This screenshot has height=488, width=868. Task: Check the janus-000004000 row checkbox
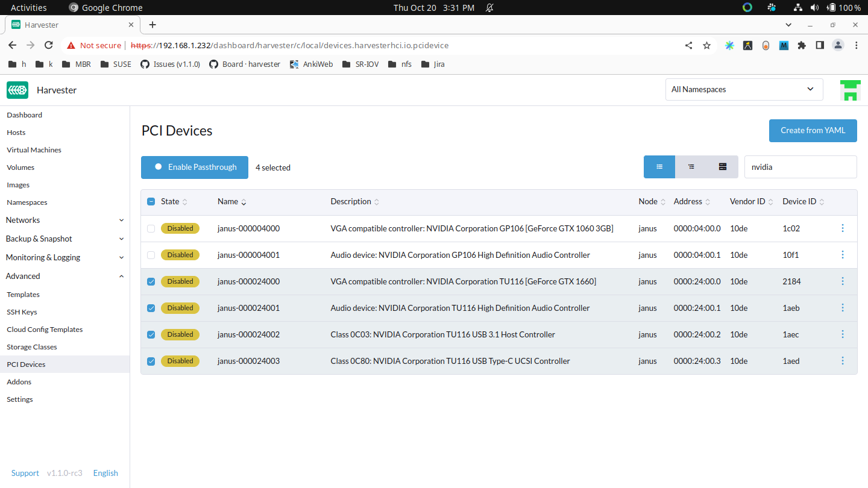pyautogui.click(x=151, y=228)
